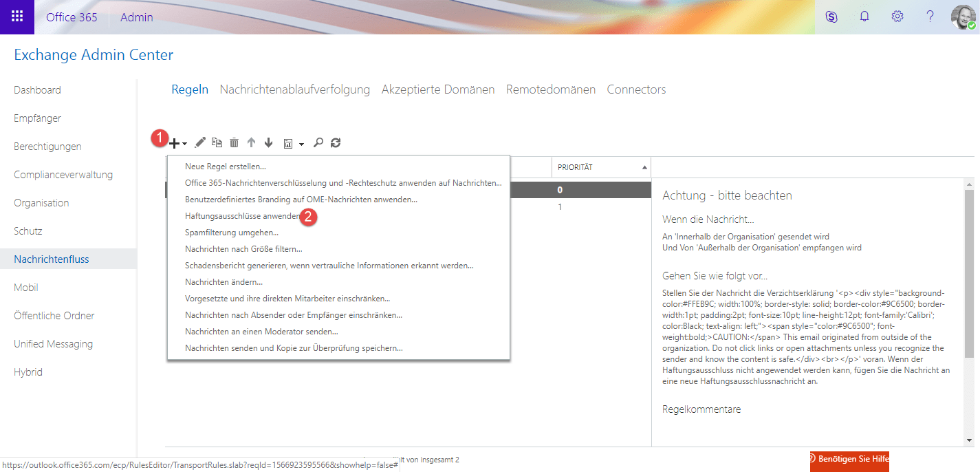This screenshot has width=980, height=472.
Task: Click the pencil edit rule icon
Action: coord(200,142)
